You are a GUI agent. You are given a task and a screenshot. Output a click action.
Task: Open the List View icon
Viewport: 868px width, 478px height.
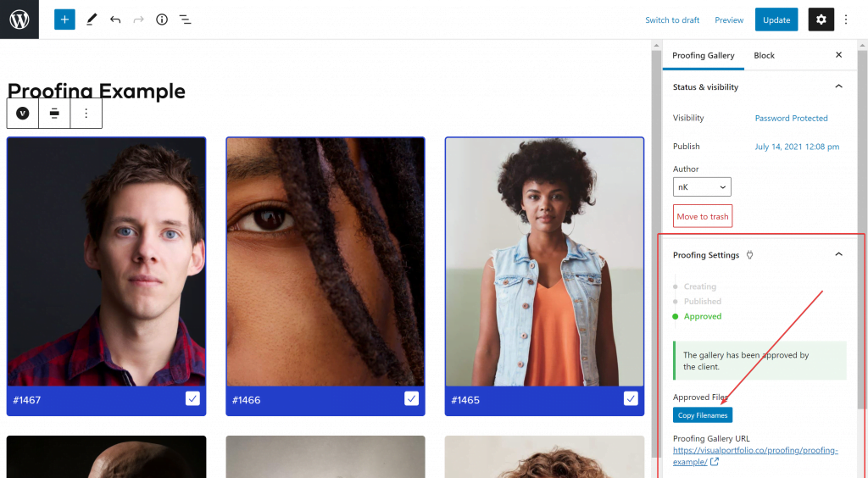click(x=185, y=19)
